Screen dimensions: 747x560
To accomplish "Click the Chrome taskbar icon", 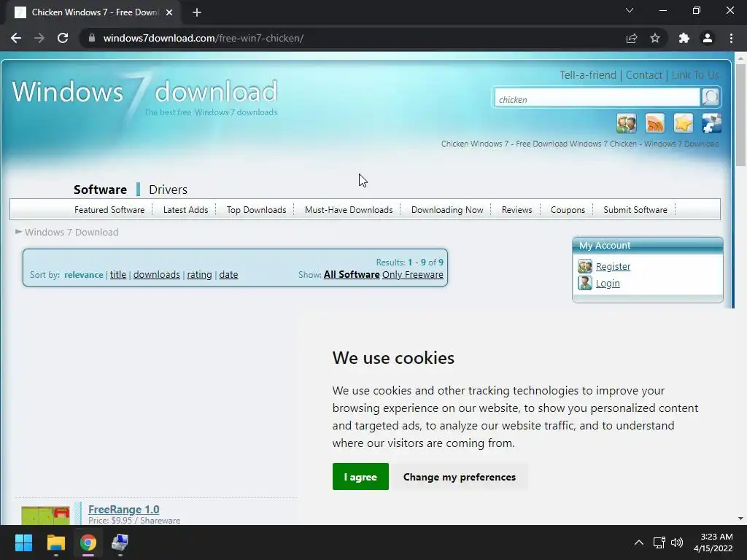I will [88, 542].
